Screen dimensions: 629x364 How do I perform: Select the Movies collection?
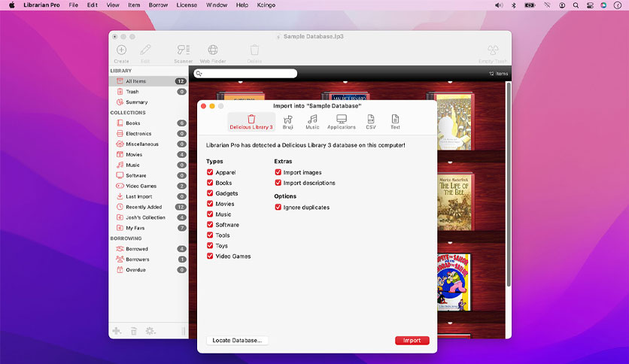click(149, 154)
